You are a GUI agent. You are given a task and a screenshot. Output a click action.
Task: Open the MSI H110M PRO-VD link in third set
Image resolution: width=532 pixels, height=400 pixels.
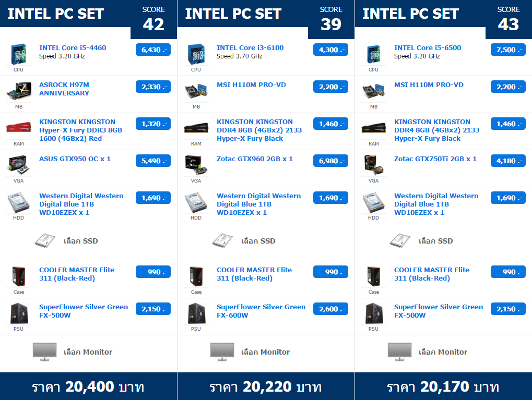tap(429, 85)
